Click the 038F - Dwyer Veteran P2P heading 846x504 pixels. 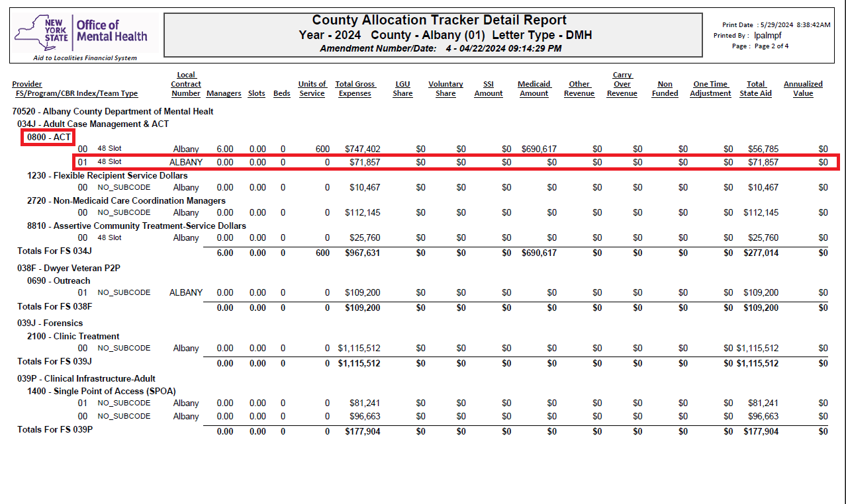[68, 268]
